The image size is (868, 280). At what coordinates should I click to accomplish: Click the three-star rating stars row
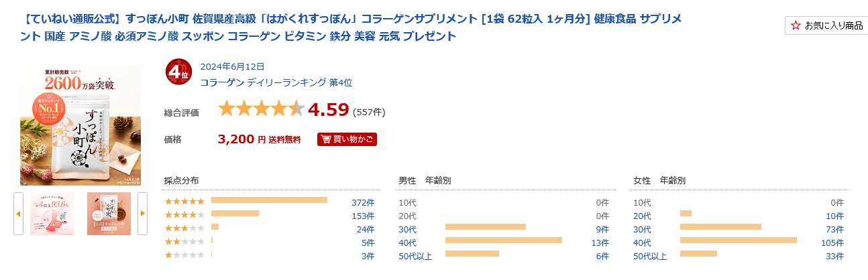184,228
